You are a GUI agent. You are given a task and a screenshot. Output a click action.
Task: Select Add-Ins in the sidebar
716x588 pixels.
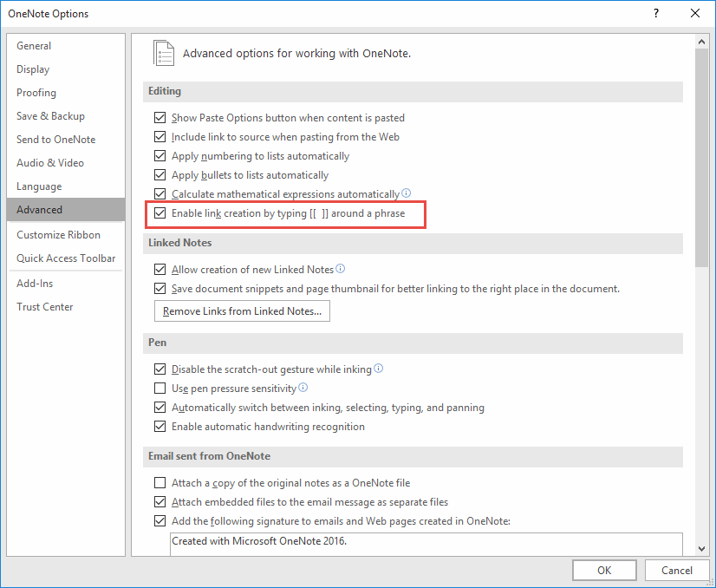(x=66, y=284)
